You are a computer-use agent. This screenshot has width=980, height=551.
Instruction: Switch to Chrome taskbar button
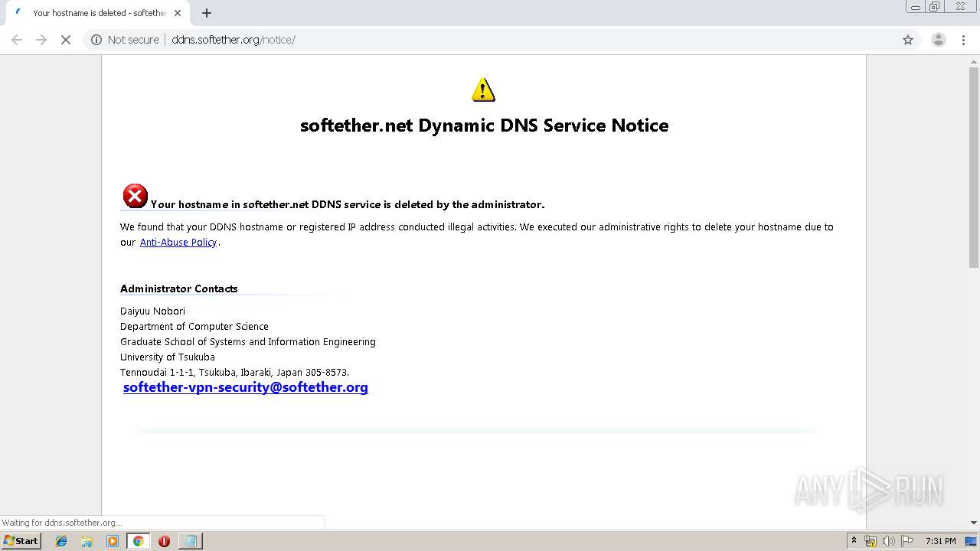[138, 541]
